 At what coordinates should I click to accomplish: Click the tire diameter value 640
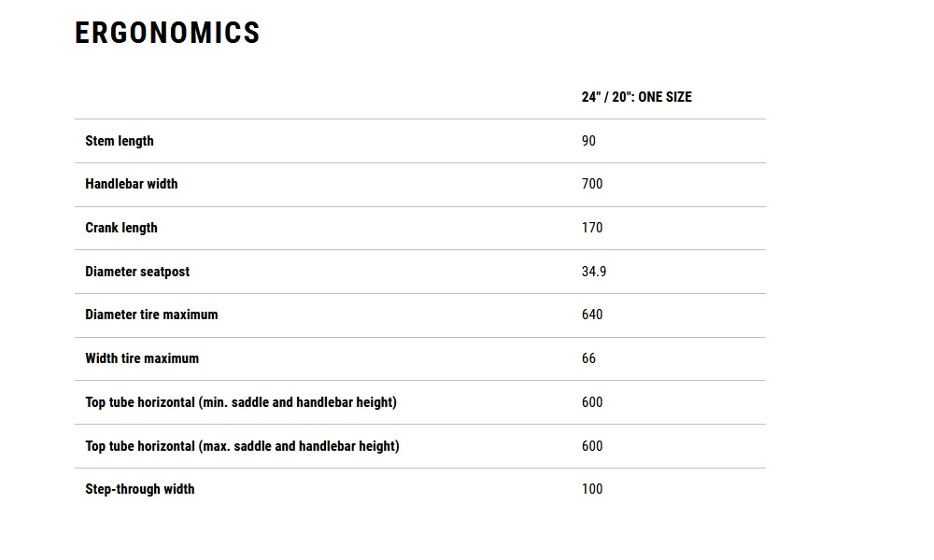click(x=592, y=315)
